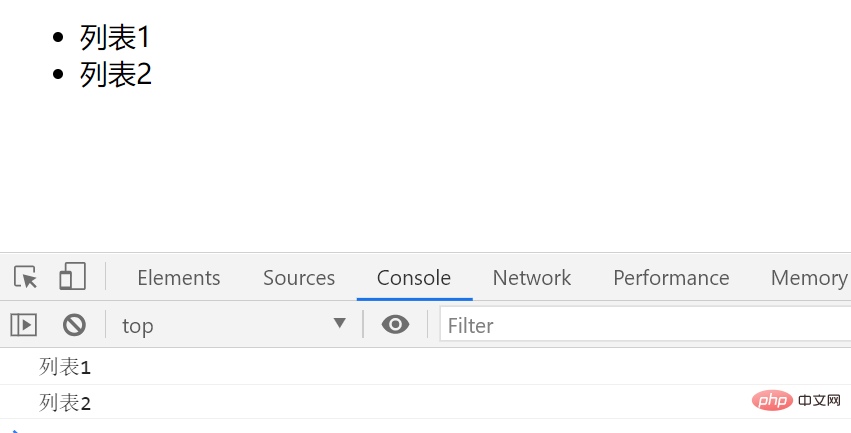This screenshot has width=851, height=433.
Task: Click the console prompt arrow
Action: click(x=14, y=430)
